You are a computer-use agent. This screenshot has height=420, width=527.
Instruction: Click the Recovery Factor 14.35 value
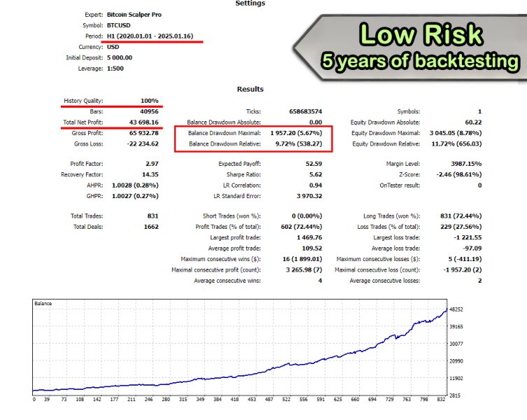pos(150,174)
